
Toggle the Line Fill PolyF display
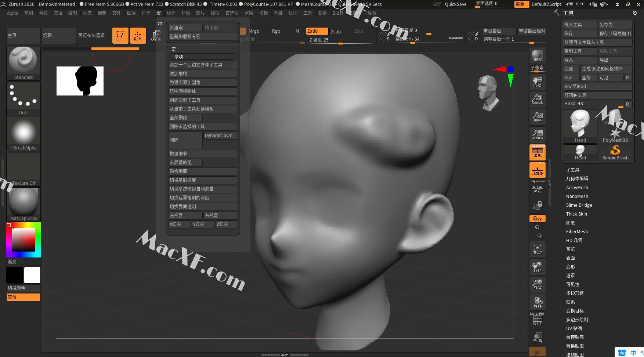(537, 319)
